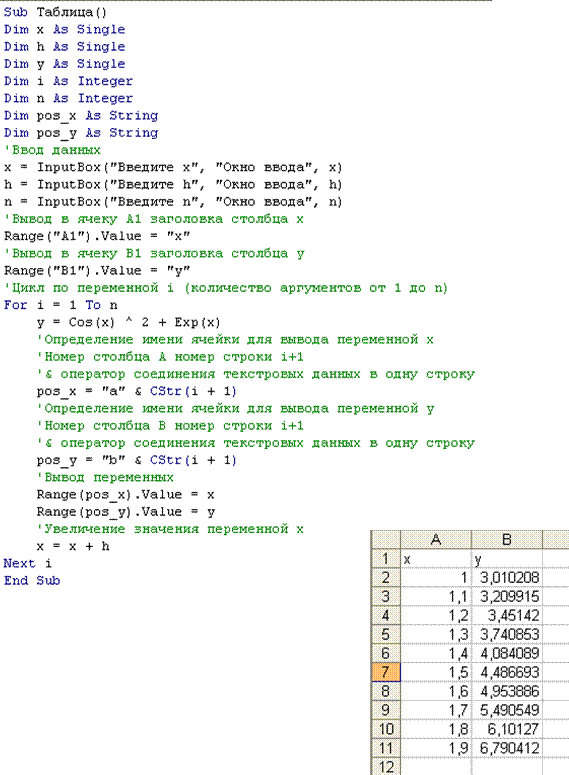This screenshot has width=569, height=775.
Task: Click cell with value 4,486693
Action: pyautogui.click(x=507, y=672)
